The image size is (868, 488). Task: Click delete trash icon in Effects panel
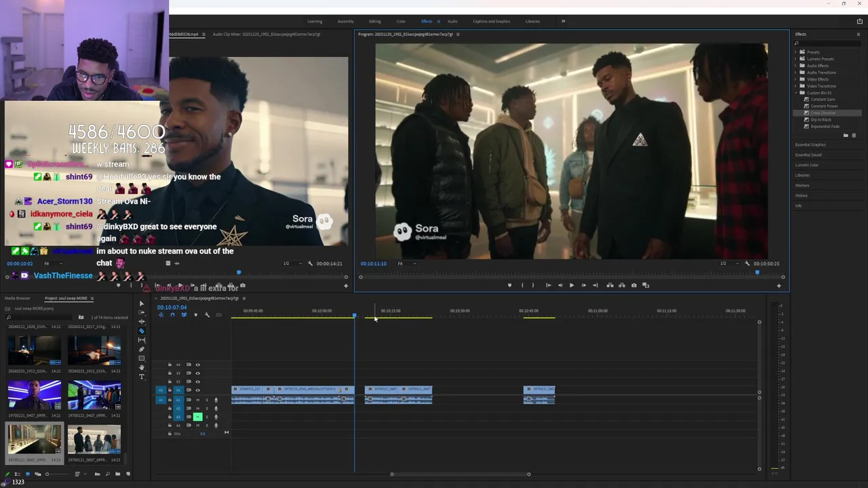[x=854, y=136]
